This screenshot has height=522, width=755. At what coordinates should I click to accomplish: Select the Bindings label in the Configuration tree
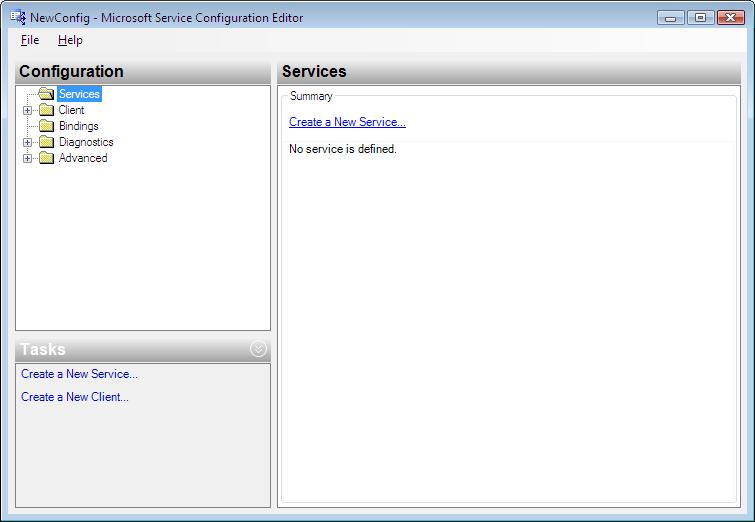[x=78, y=126]
